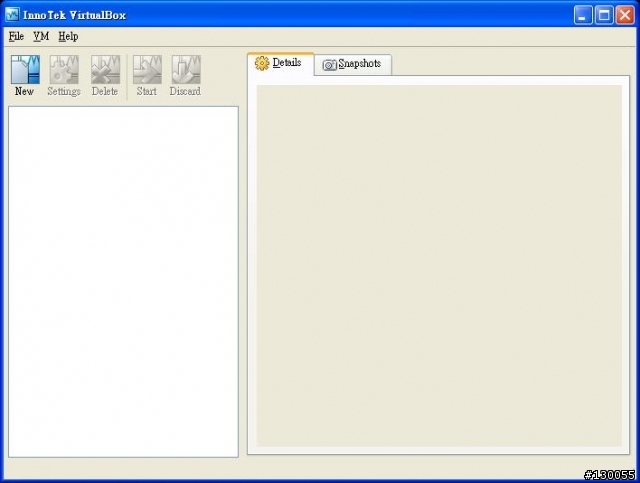Maximize the InnoTek VirtualBox window

(x=604, y=15)
